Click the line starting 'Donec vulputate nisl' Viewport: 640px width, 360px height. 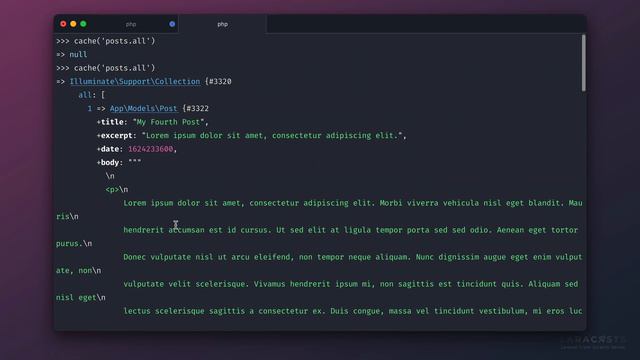click(353, 257)
